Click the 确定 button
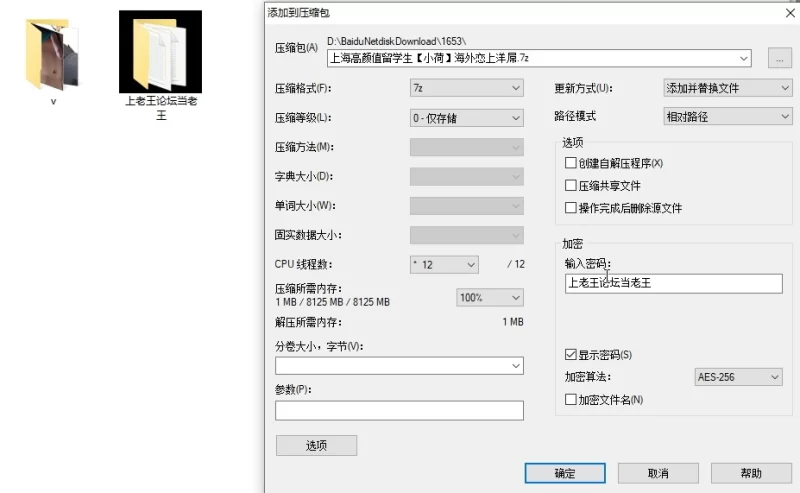 click(565, 473)
